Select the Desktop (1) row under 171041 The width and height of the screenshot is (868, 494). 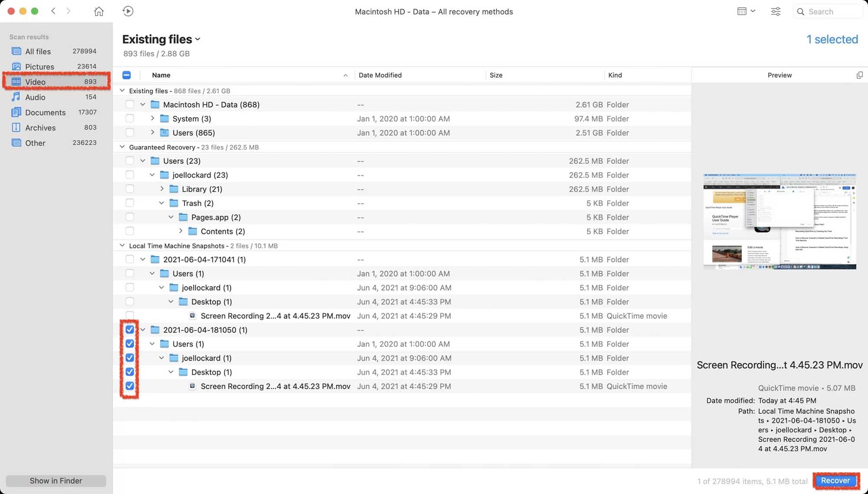[402, 301]
